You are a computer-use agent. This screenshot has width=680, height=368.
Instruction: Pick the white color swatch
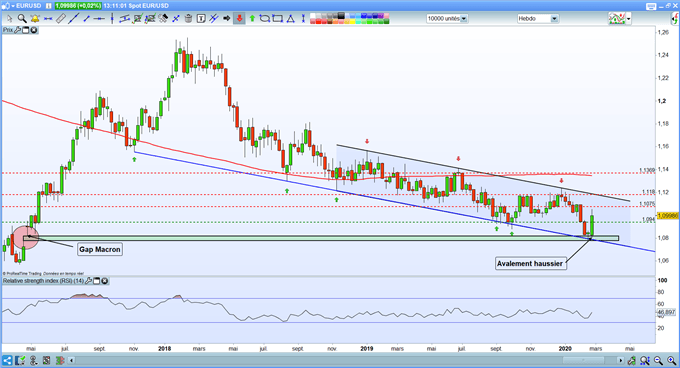tap(312, 16)
